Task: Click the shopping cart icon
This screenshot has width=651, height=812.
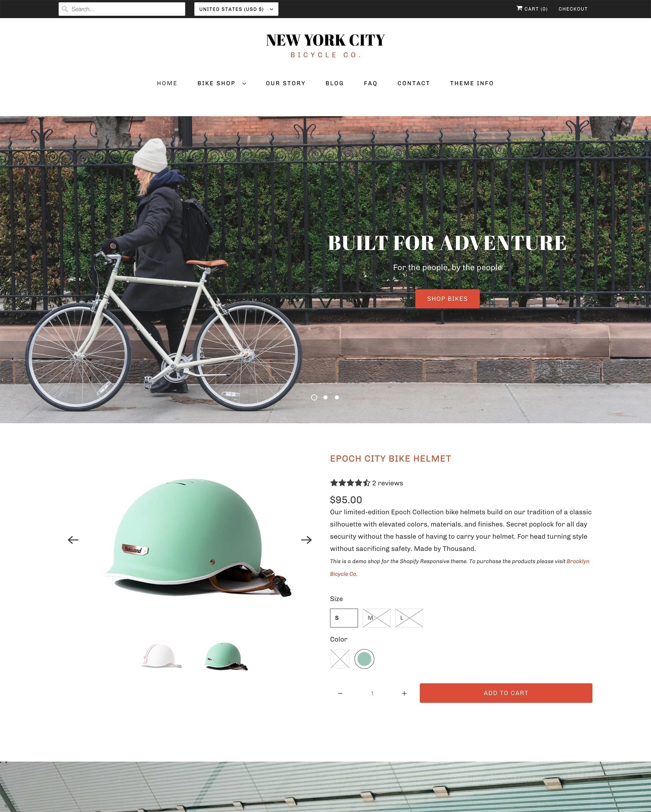Action: click(520, 9)
